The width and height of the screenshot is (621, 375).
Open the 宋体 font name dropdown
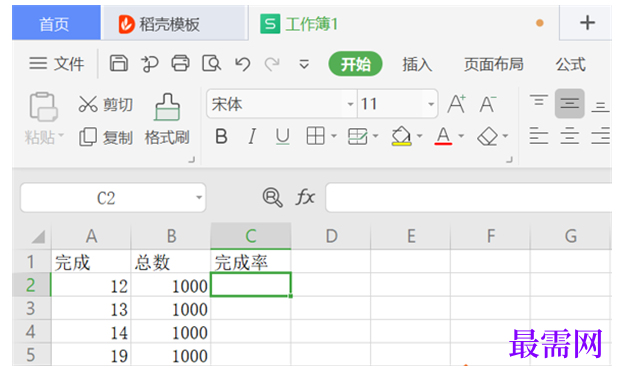350,104
